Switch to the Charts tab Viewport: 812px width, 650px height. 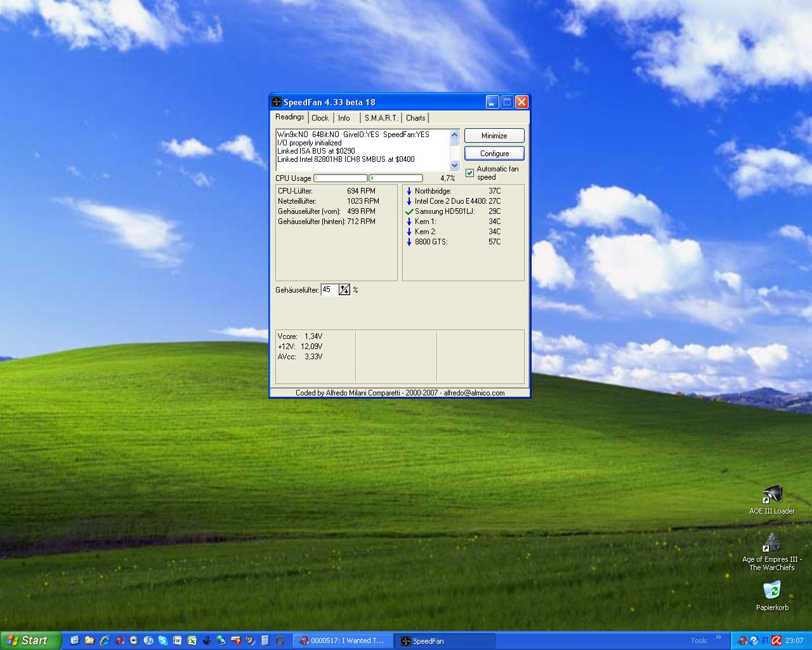click(x=416, y=118)
